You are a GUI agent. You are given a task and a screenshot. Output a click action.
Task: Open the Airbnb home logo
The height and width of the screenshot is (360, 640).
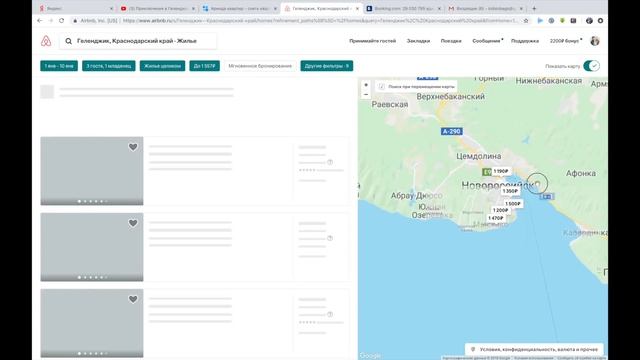click(x=46, y=41)
